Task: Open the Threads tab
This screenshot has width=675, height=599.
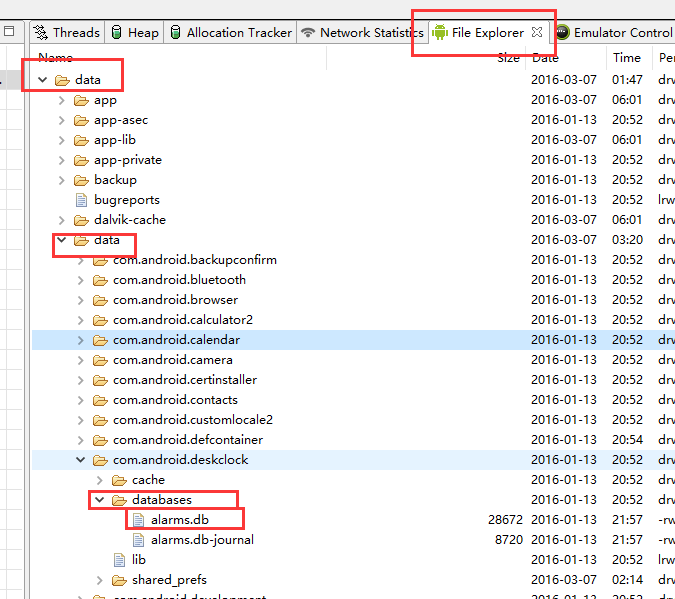Action: pyautogui.click(x=68, y=32)
